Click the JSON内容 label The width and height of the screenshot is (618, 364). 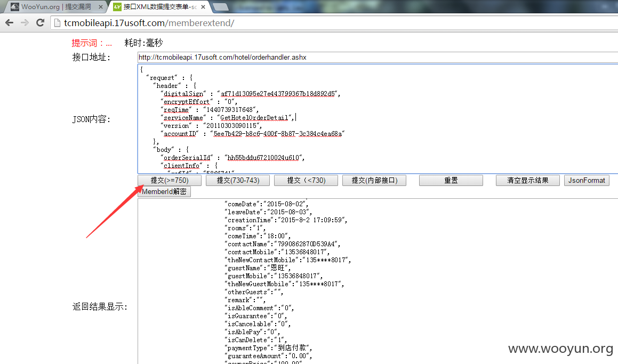91,119
